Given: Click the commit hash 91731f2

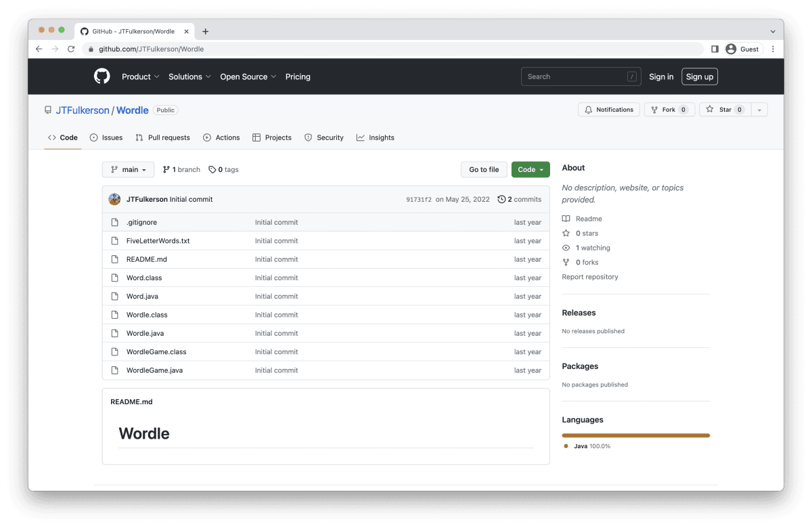Looking at the screenshot, I should coord(419,200).
